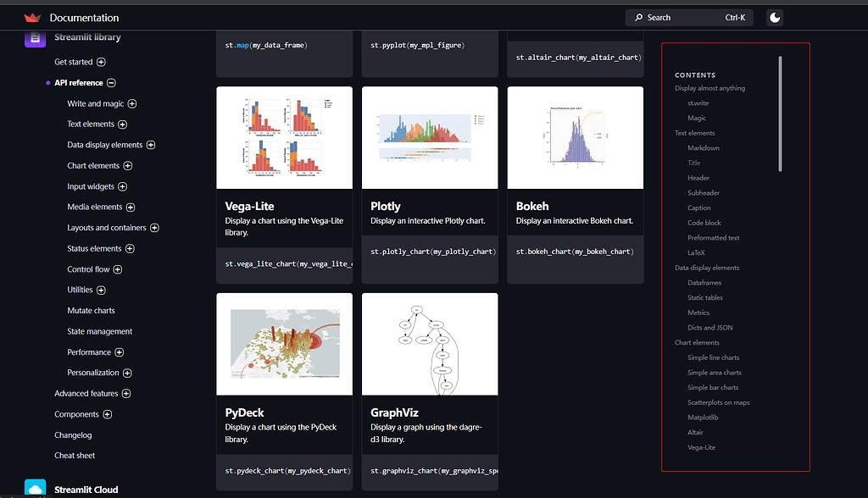This screenshot has width=868, height=498.
Task: Click the search magnifier icon
Action: [x=638, y=17]
